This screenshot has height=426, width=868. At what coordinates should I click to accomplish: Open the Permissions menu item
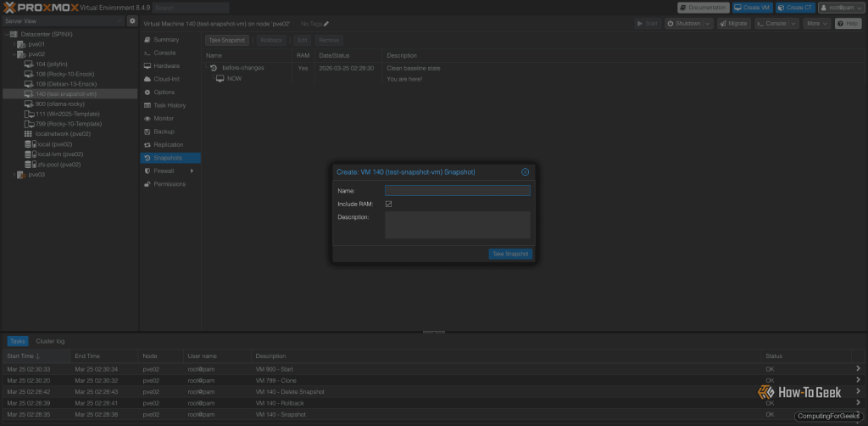click(x=170, y=184)
